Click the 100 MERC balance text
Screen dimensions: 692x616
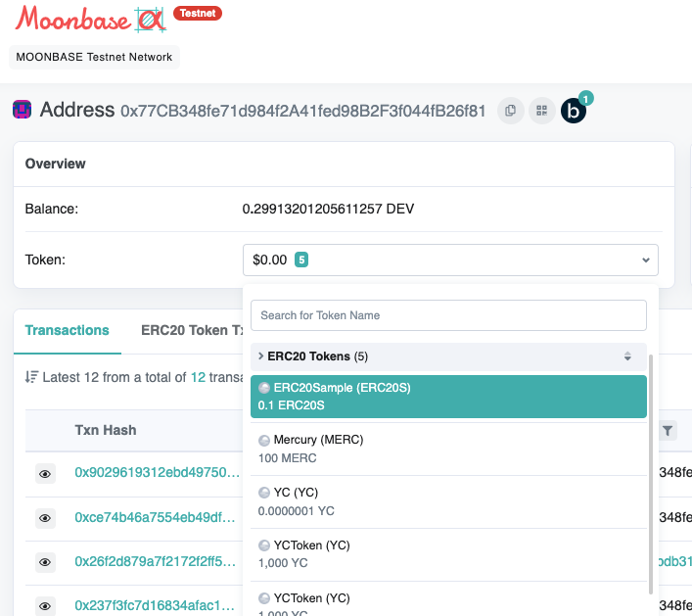287,458
